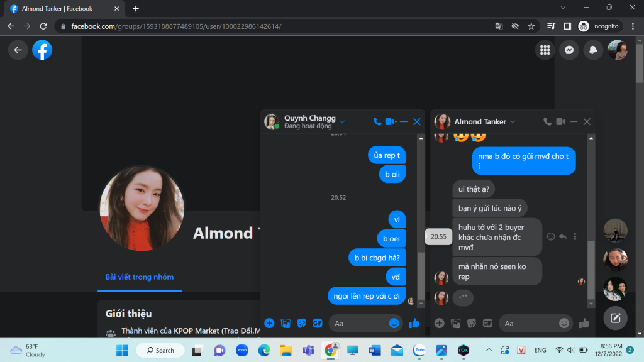Open a new browser tab

tap(136, 9)
